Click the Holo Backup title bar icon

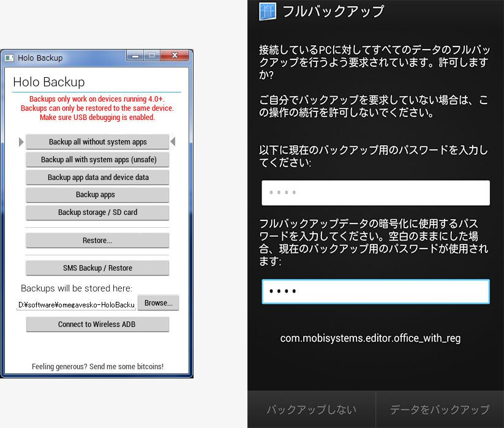point(9,58)
